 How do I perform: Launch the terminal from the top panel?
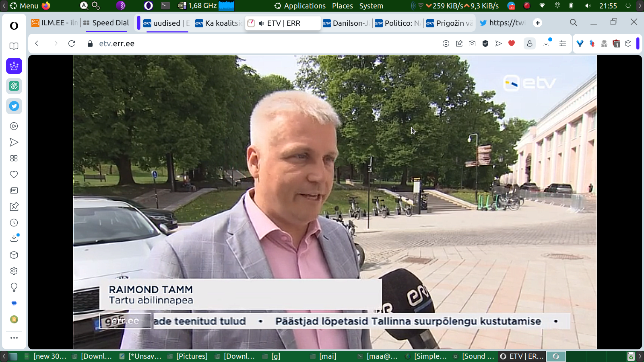click(x=165, y=6)
